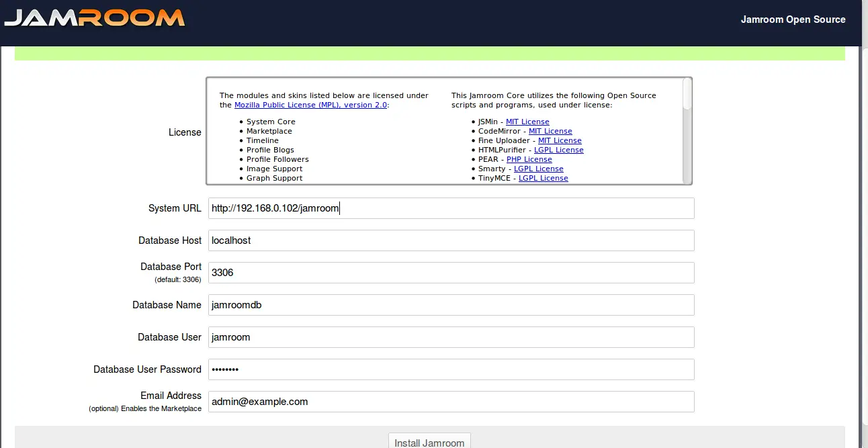Open PEAR PHP License link
The height and width of the screenshot is (448, 868).
tap(529, 159)
